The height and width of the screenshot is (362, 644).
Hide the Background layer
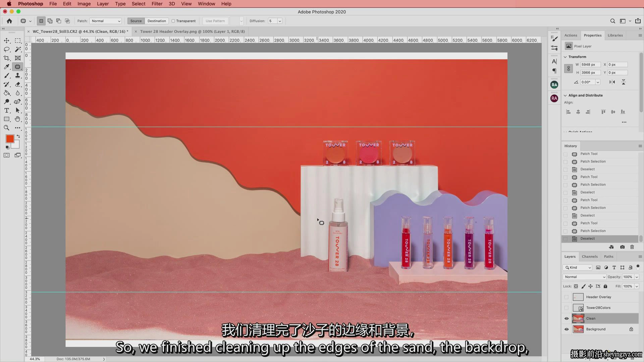point(567,329)
